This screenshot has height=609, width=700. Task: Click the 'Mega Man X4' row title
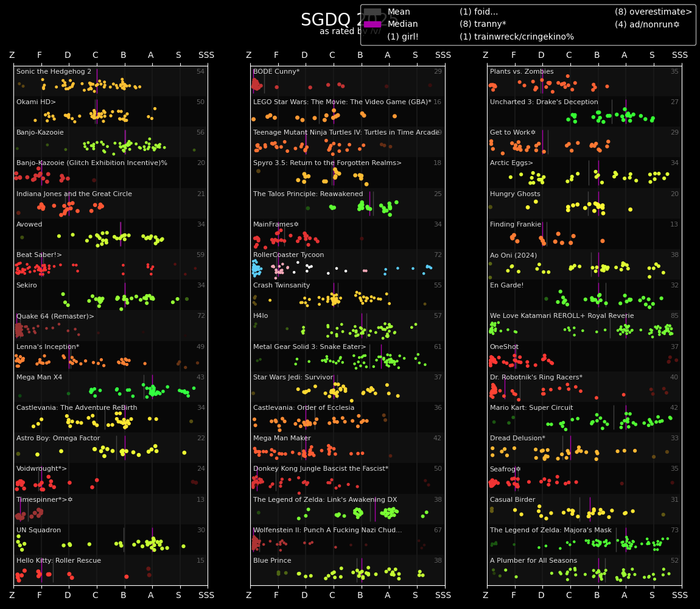[x=40, y=377]
